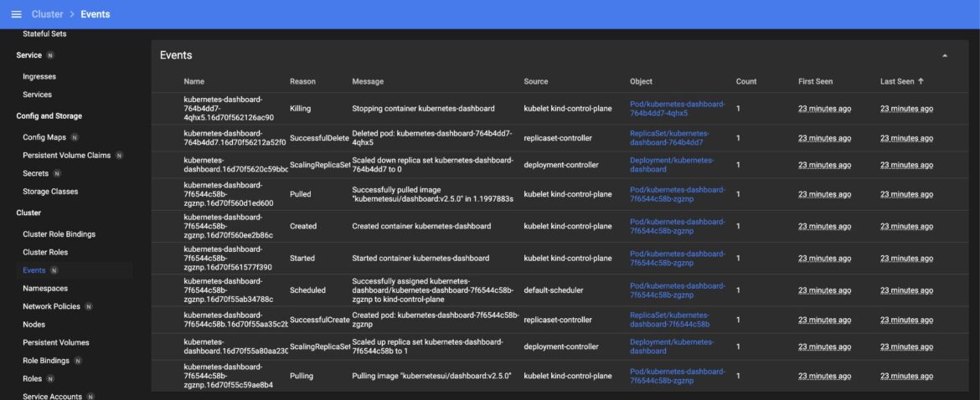Open Pod link in the Scheduled event row

pos(678,290)
